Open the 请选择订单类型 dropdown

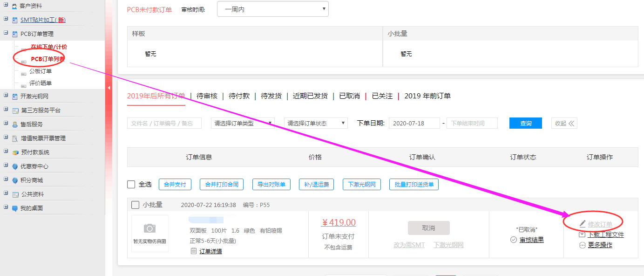tap(243, 123)
